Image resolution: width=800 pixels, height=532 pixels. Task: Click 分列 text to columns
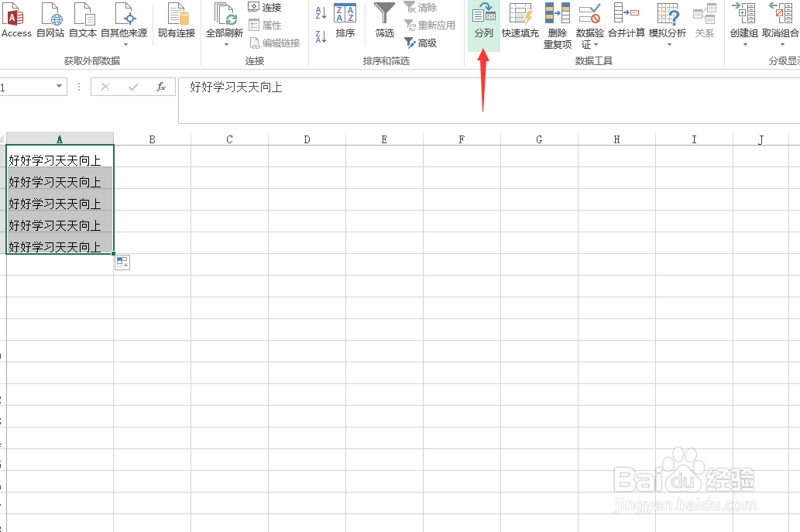tap(484, 25)
